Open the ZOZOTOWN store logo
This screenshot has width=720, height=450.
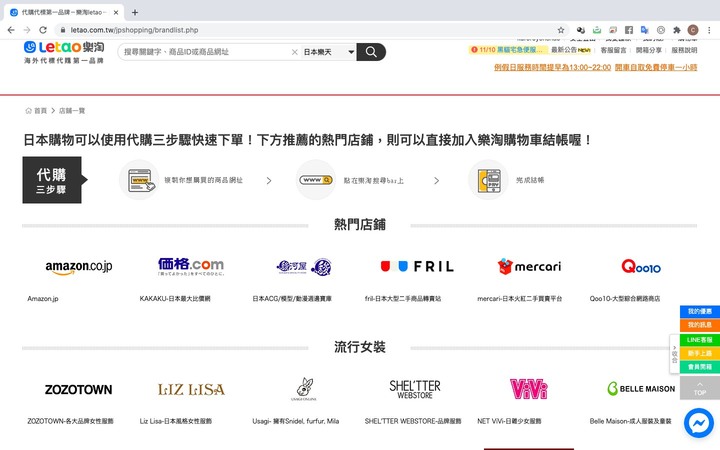tap(79, 389)
